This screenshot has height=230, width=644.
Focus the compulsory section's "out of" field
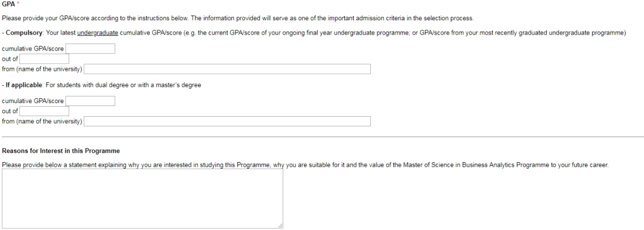click(44, 59)
